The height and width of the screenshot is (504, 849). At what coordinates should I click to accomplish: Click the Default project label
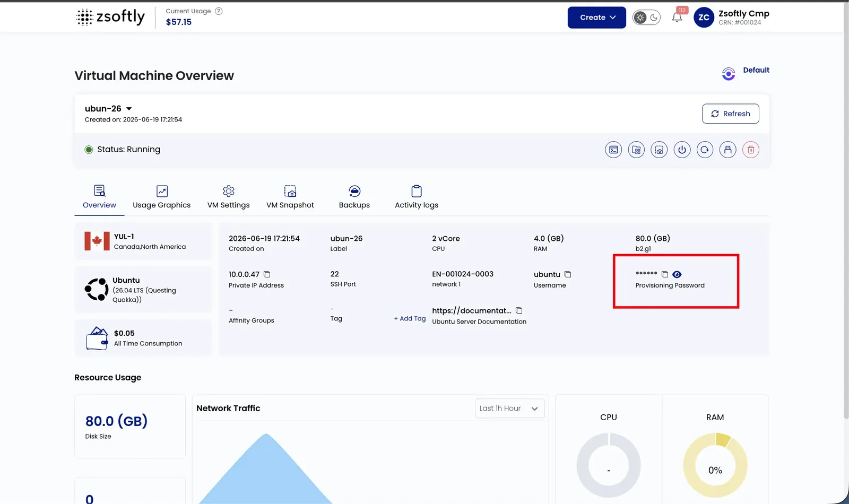click(x=756, y=70)
